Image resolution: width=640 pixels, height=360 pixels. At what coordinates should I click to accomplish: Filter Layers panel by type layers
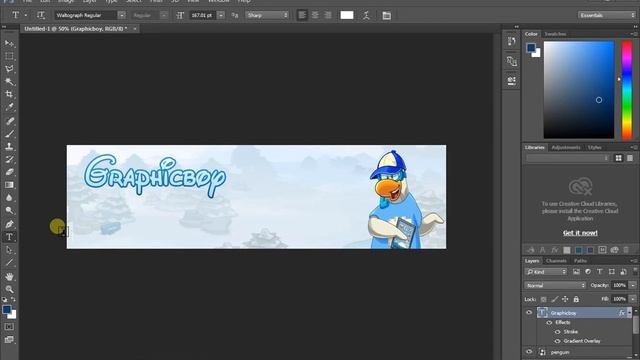600,272
